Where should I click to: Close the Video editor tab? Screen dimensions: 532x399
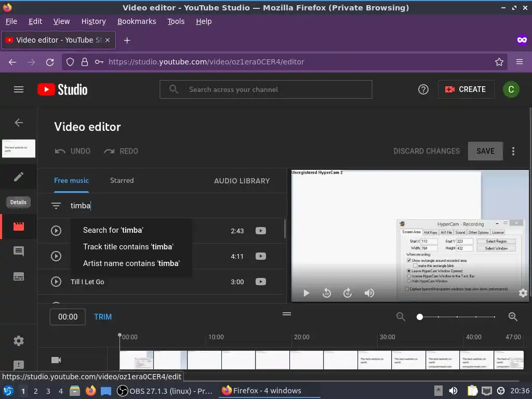pos(108,40)
